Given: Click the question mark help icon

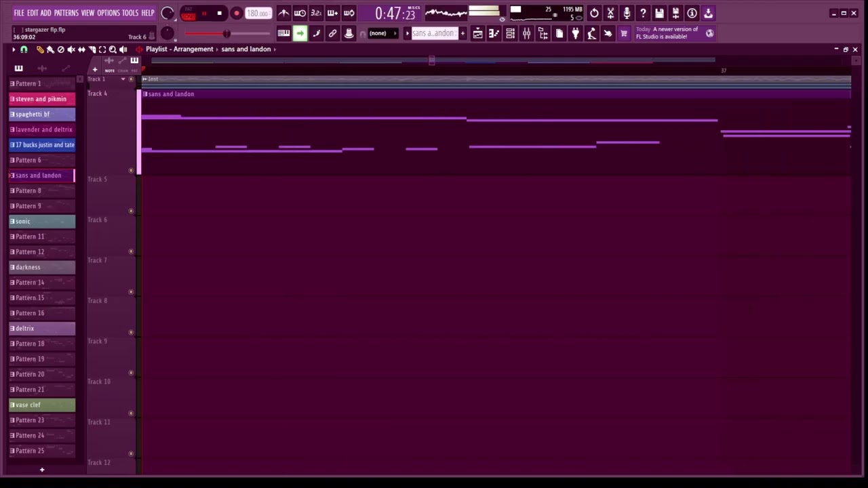Looking at the screenshot, I should 643,13.
